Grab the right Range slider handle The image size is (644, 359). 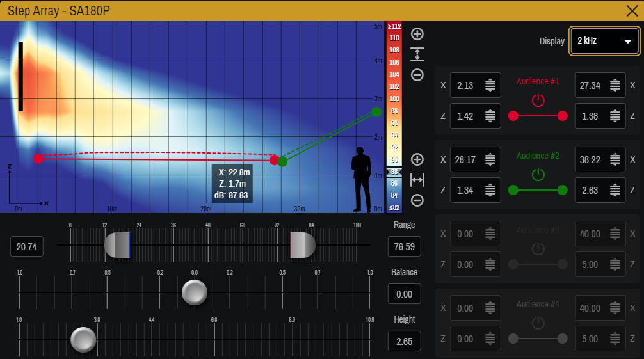tap(303, 245)
